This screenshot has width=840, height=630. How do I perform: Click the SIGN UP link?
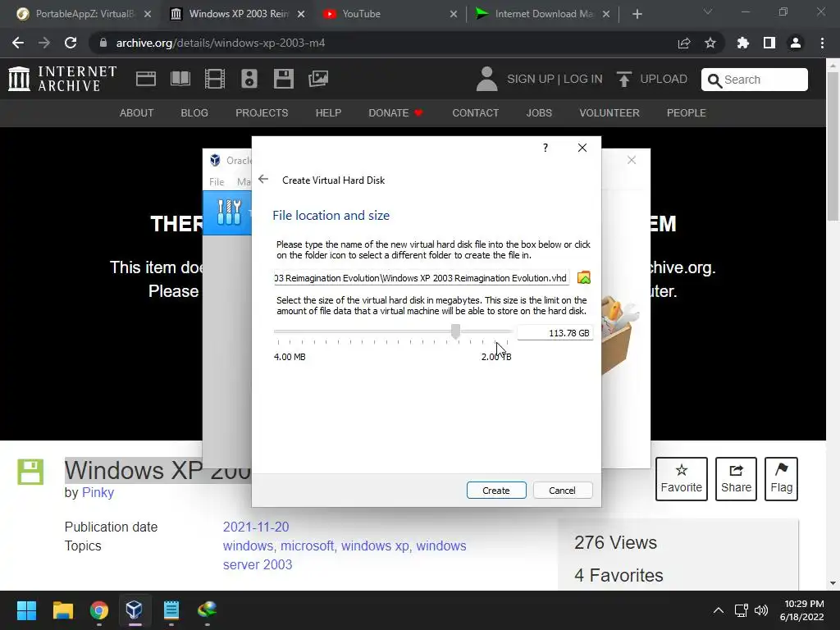pyautogui.click(x=531, y=80)
